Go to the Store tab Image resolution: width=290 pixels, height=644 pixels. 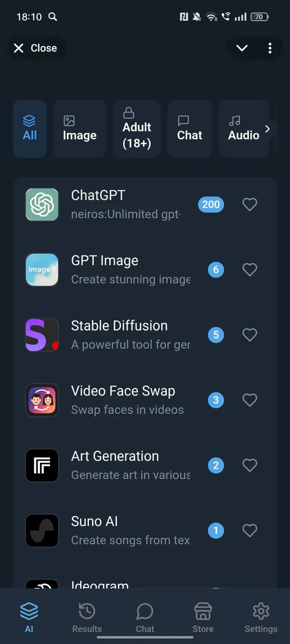(203, 618)
